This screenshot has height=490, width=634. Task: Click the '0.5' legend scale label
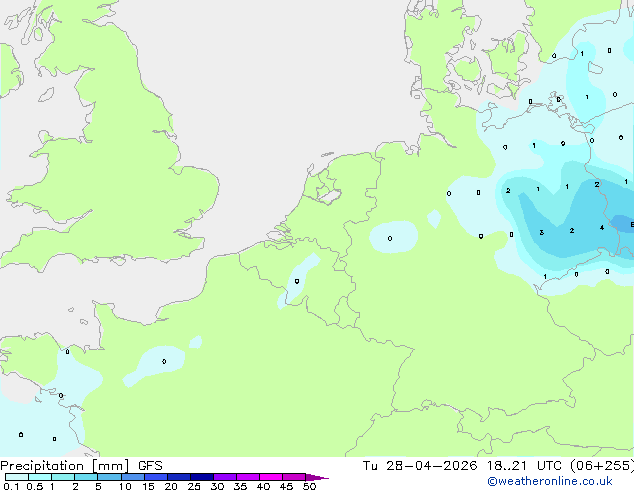[x=35, y=486]
